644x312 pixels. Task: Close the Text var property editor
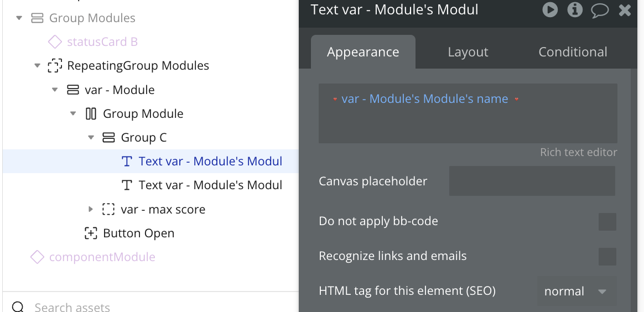[625, 10]
